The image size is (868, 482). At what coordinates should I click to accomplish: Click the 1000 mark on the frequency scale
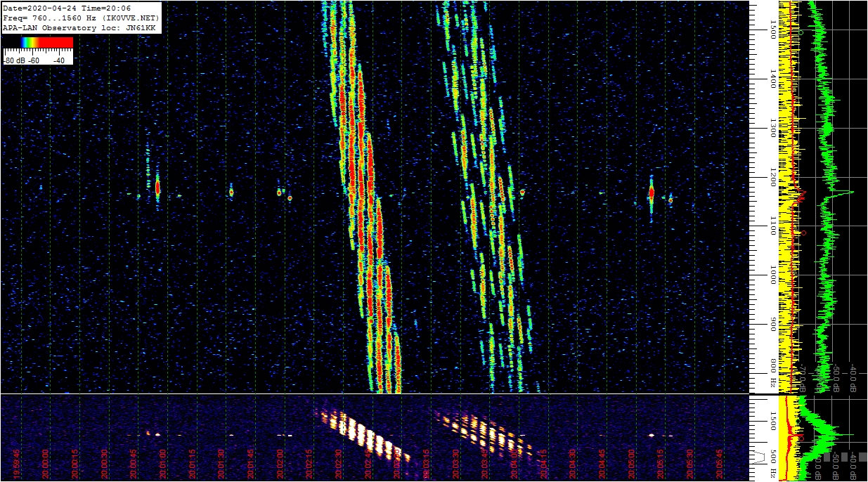point(772,275)
